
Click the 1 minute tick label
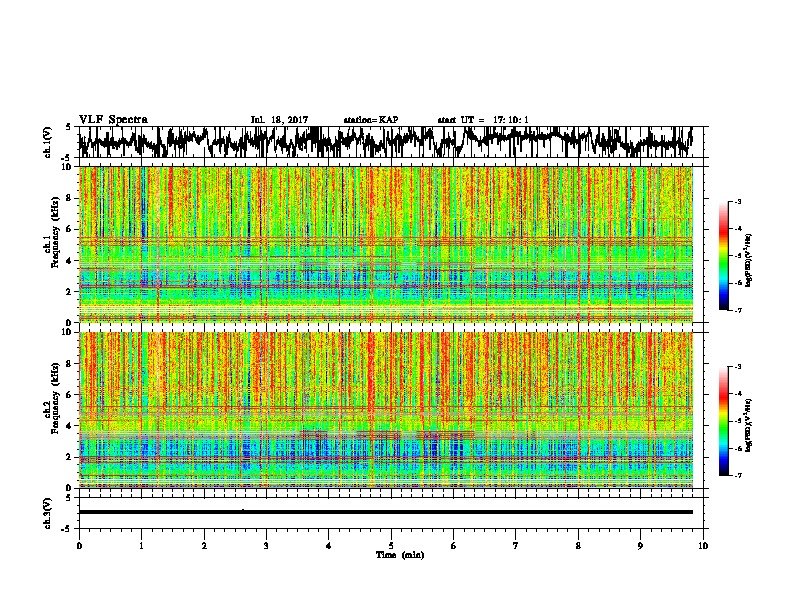click(x=141, y=546)
